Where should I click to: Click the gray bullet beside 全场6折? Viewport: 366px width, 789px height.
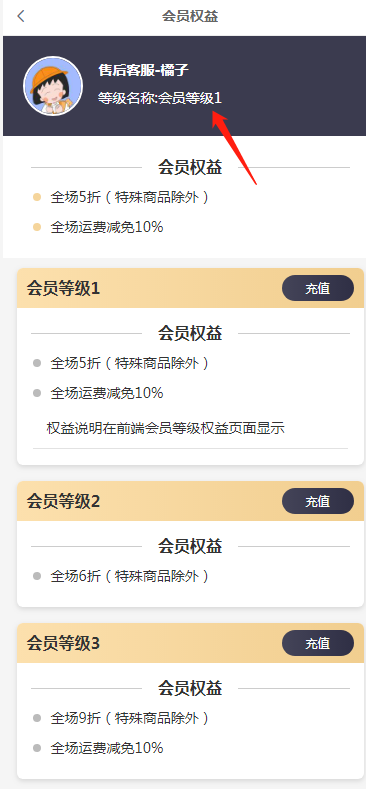[x=37, y=576]
